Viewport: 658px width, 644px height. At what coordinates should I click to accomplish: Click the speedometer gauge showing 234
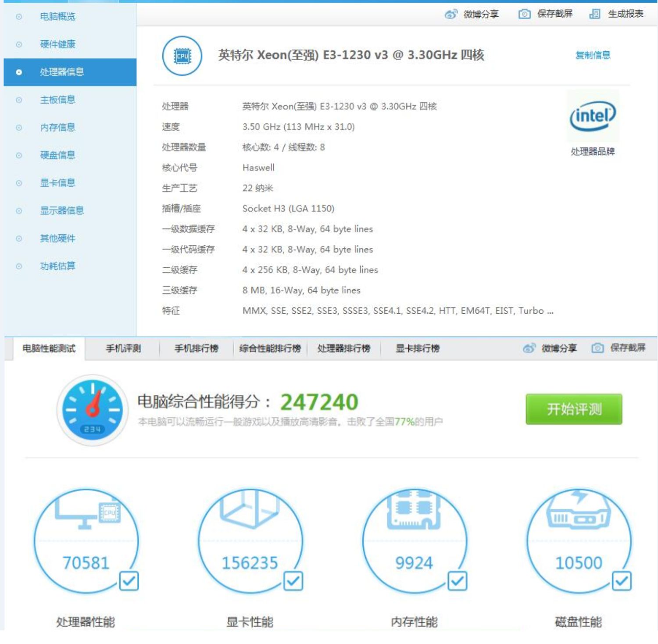coord(93,410)
